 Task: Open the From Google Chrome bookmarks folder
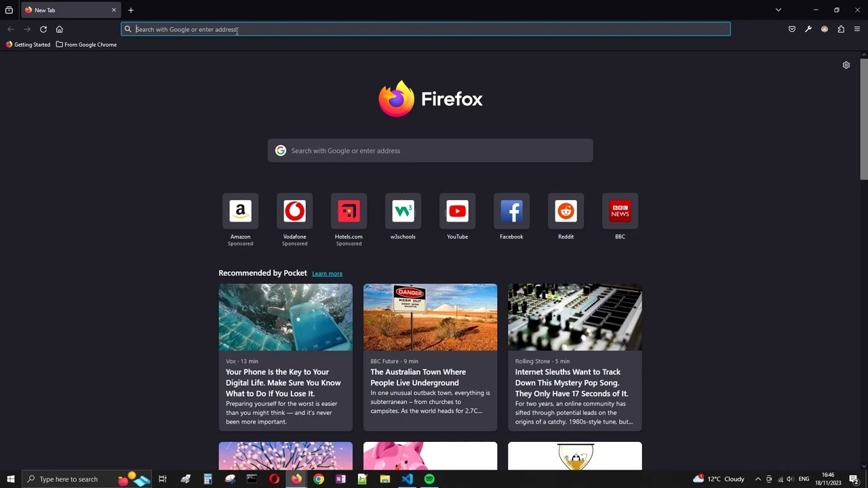click(x=87, y=45)
